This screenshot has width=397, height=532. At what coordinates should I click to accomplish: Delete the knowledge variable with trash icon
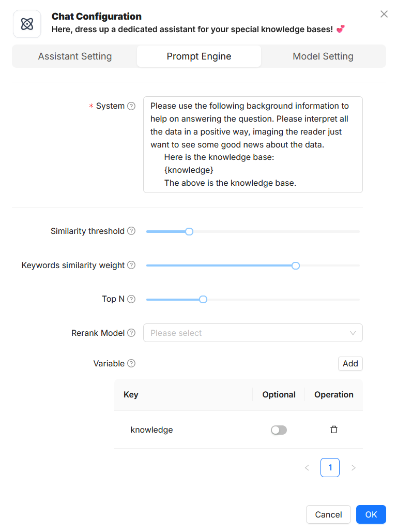[334, 430]
